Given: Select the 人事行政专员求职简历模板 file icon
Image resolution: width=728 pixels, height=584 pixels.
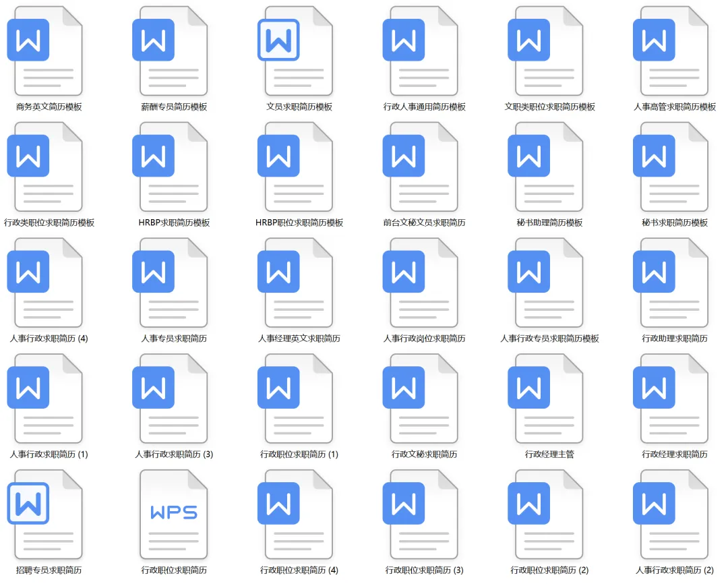Looking at the screenshot, I should pyautogui.click(x=545, y=283).
